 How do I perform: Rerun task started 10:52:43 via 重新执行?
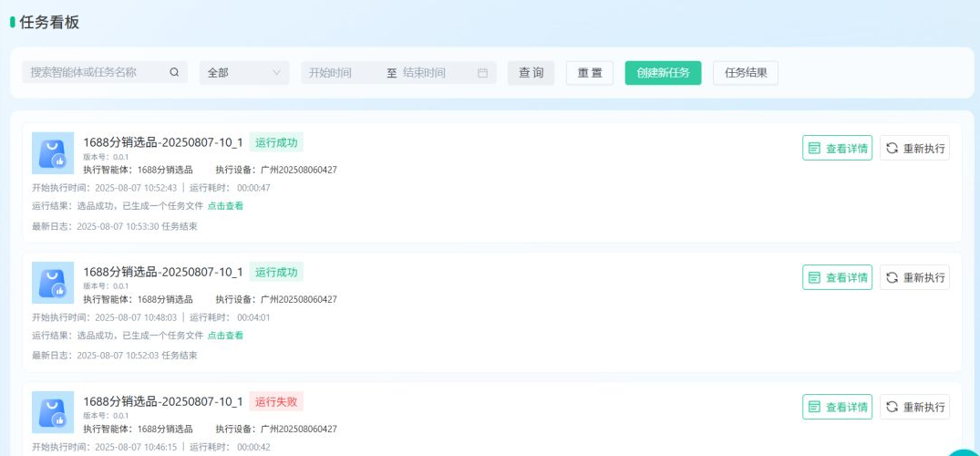click(x=915, y=149)
